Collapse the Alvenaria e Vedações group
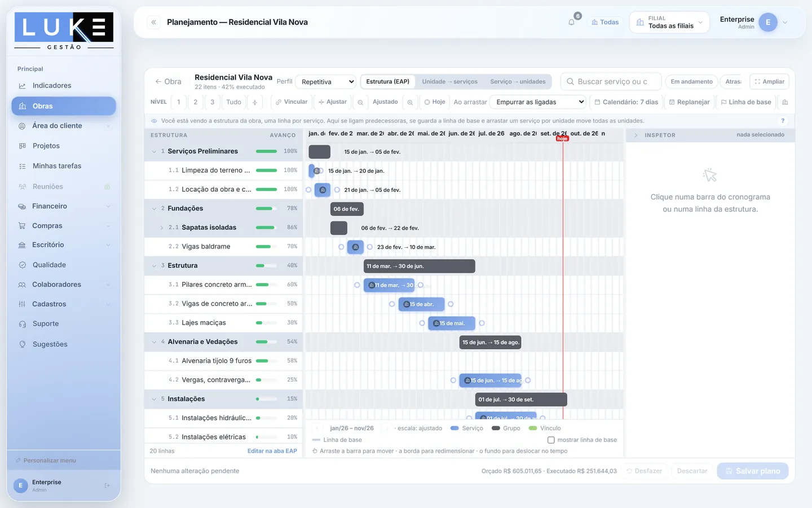Viewport: 812px width, 508px height. (154, 342)
